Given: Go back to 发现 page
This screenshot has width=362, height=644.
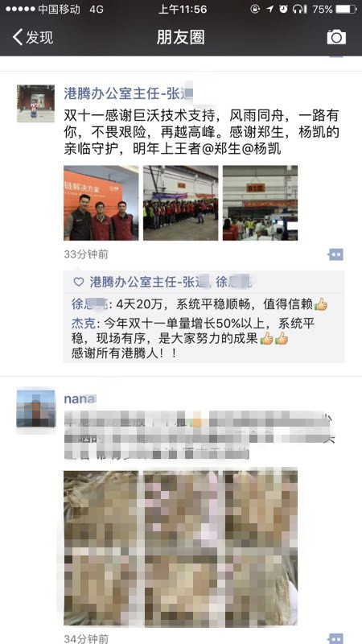Looking at the screenshot, I should click(33, 37).
